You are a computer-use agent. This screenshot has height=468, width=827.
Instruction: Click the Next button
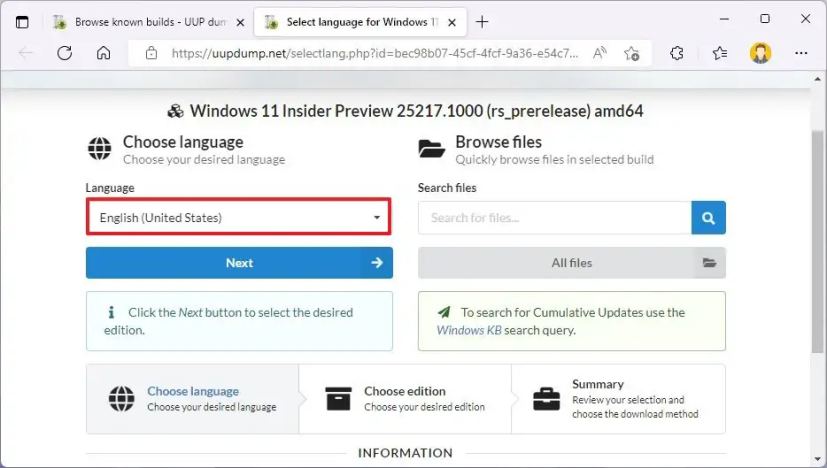[239, 263]
